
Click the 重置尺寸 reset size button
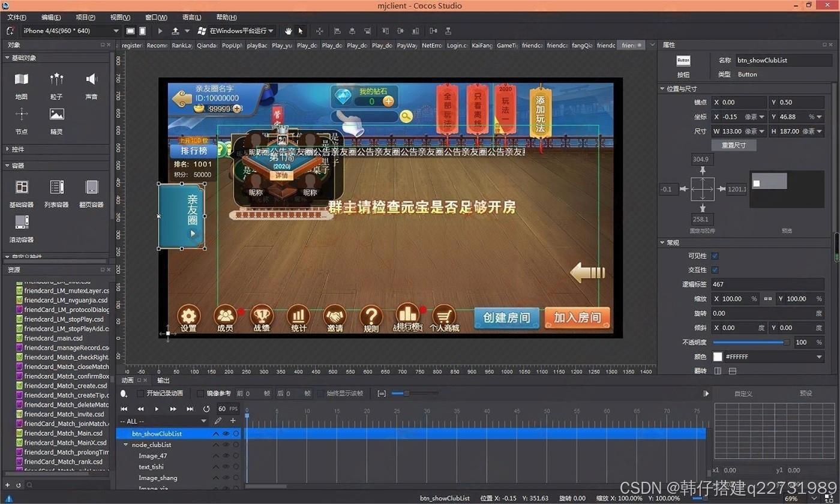[733, 145]
